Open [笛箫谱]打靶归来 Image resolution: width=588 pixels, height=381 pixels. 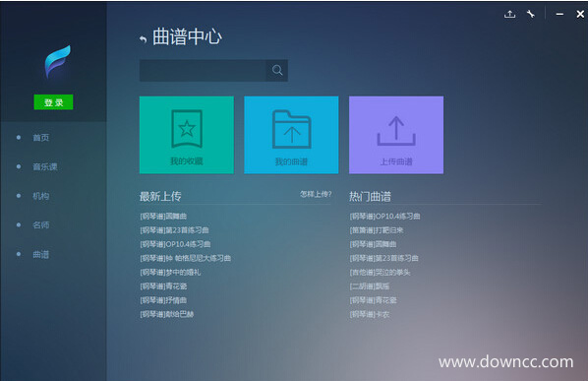(377, 230)
